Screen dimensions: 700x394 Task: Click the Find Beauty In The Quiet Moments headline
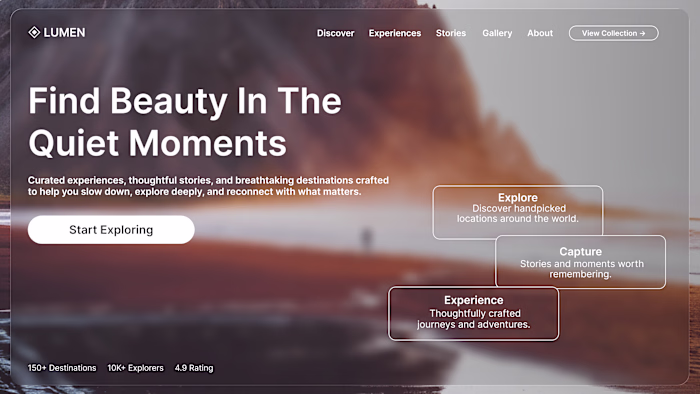tap(185, 121)
